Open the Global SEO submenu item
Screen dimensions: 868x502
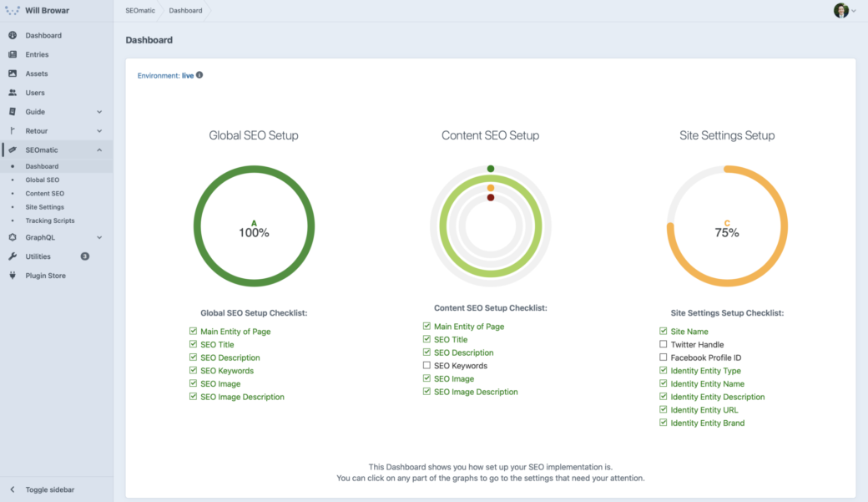42,180
